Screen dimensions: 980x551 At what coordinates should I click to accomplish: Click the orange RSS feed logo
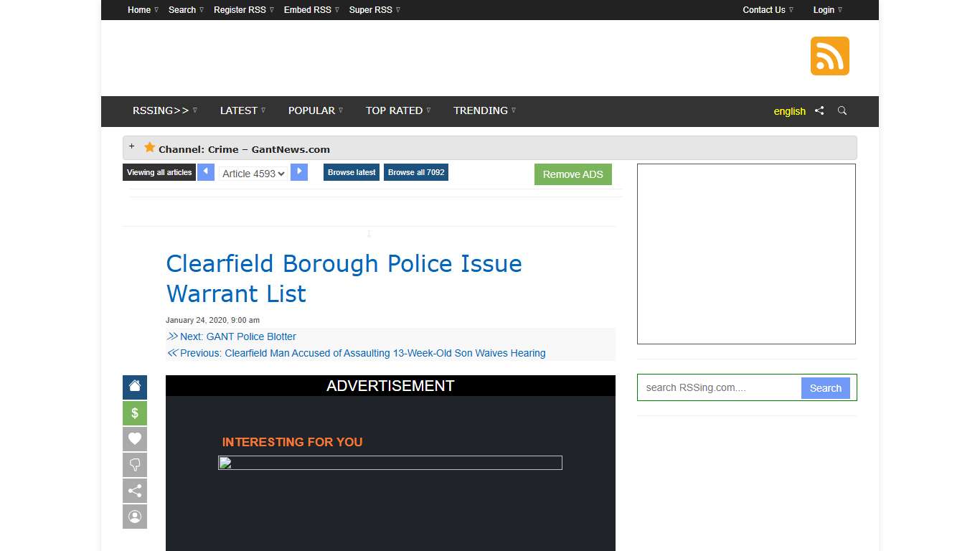pos(829,55)
